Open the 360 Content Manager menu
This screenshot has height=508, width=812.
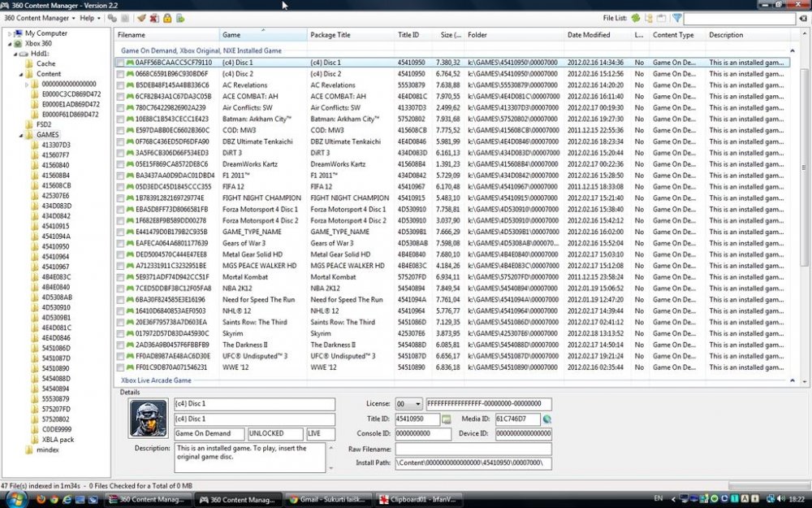[x=39, y=18]
